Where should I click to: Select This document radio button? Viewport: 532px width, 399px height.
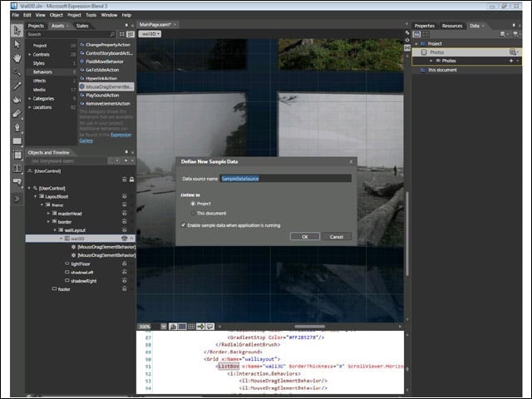coord(193,214)
